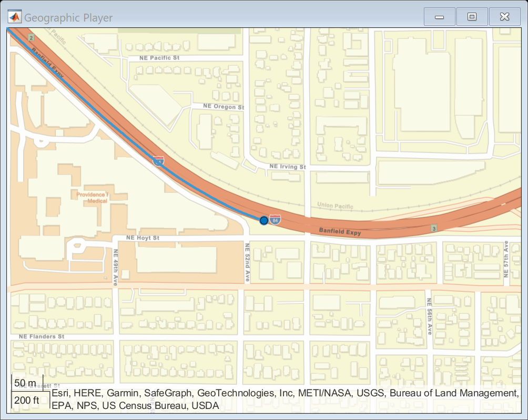Click the MATLAB logo in the title bar
Screen dimensions: 528x420
click(14, 16)
